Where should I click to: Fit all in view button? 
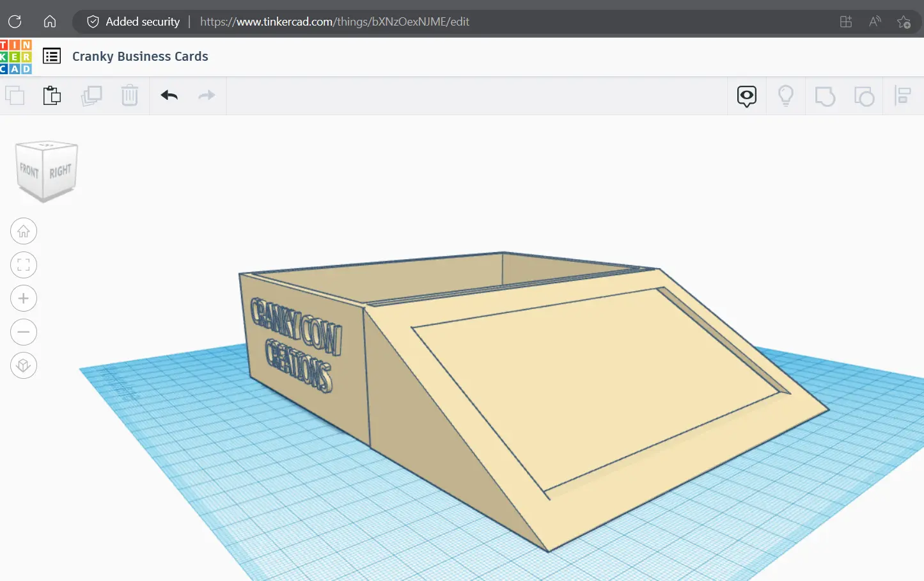pos(24,265)
